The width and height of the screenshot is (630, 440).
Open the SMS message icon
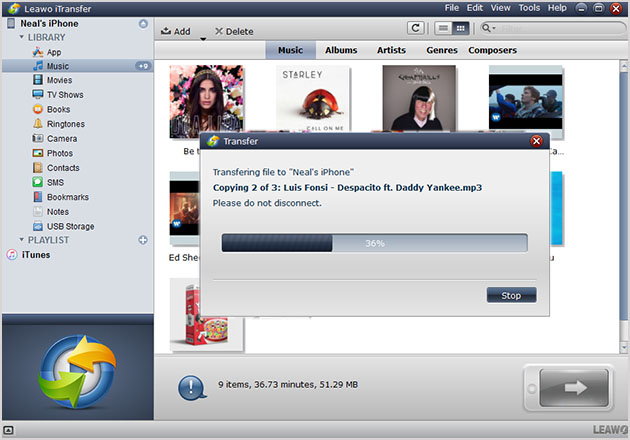pyautogui.click(x=38, y=182)
